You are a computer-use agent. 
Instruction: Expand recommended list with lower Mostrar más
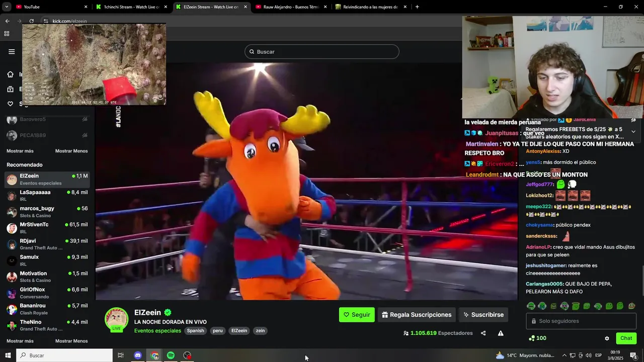coord(20,341)
